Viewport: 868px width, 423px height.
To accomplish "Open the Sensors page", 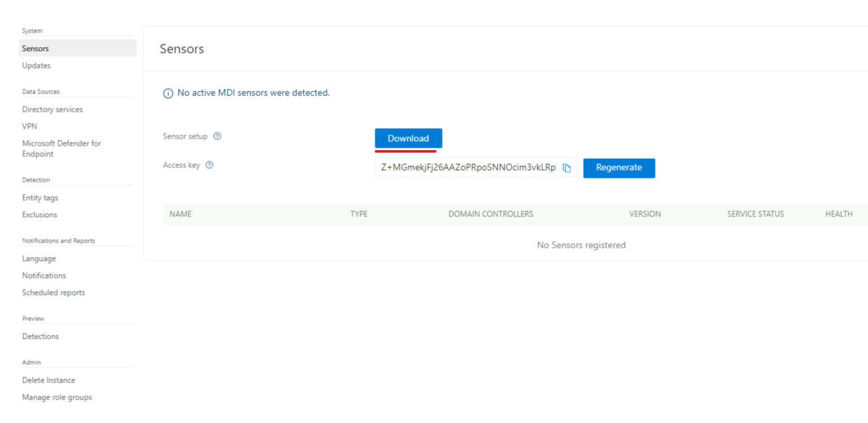I will coord(35,48).
